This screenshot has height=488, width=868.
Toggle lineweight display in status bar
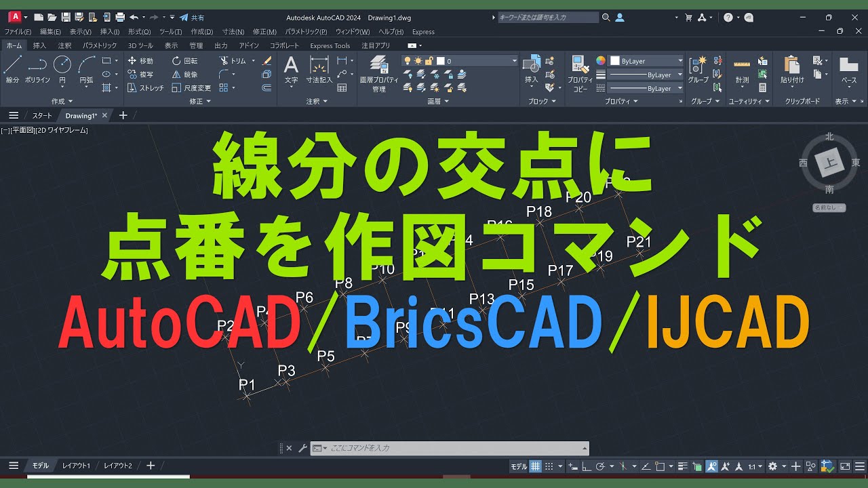683,466
